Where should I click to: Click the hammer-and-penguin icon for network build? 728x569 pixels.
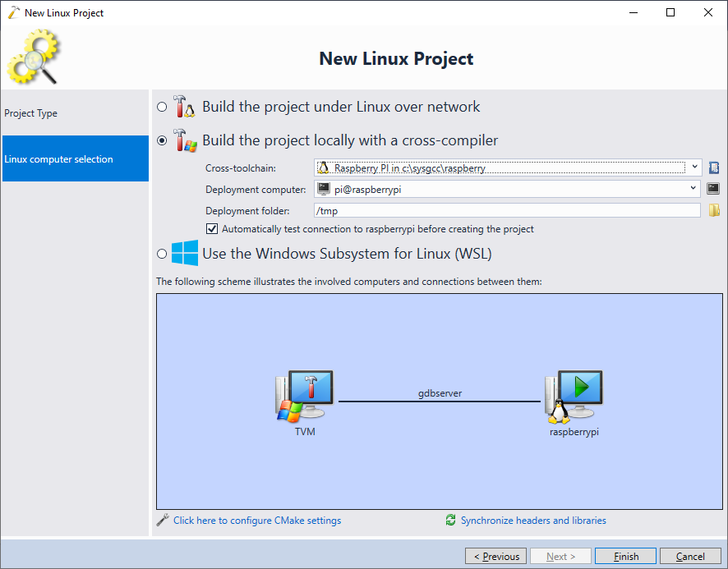coord(184,106)
